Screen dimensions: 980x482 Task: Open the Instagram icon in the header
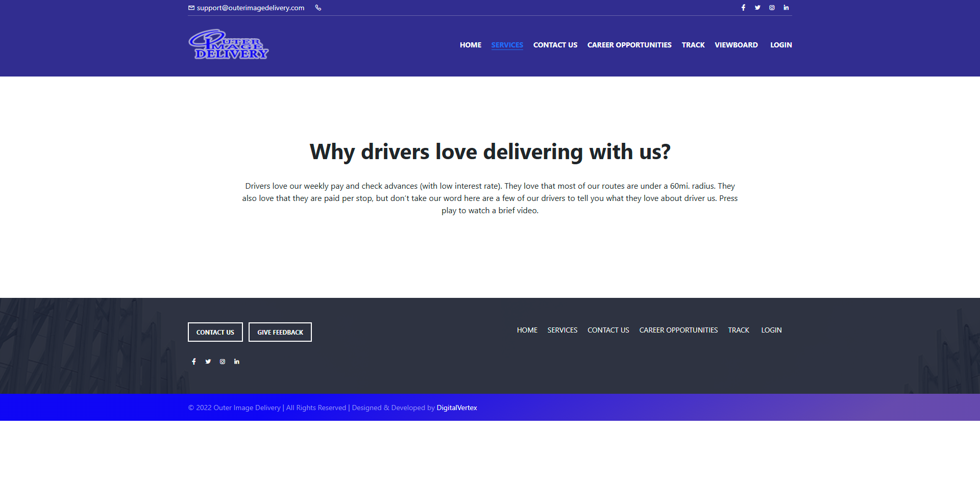point(772,8)
